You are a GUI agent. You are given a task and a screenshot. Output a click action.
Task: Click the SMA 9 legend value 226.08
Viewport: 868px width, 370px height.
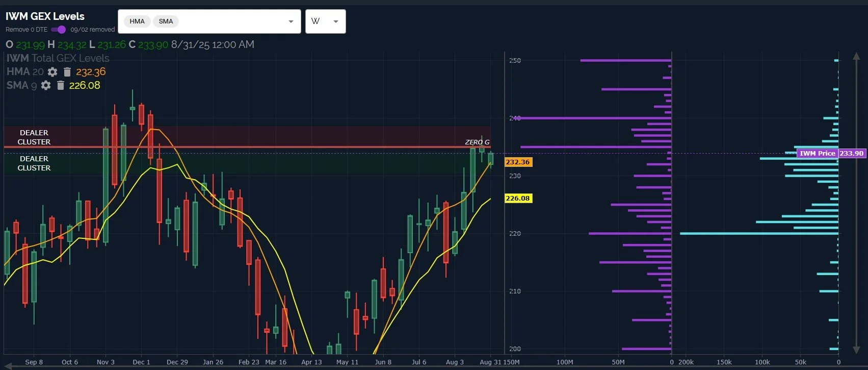pyautogui.click(x=85, y=85)
